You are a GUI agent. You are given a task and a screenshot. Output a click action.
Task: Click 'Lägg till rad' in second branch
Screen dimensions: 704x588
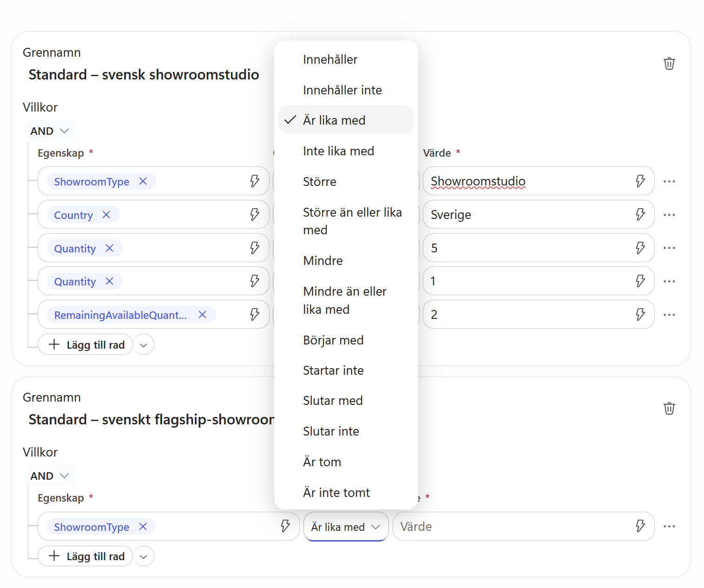click(86, 556)
